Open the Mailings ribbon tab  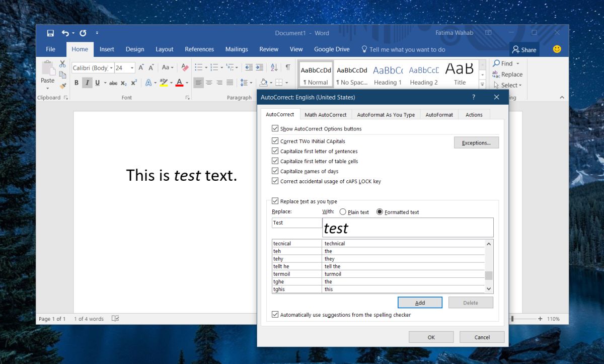point(236,49)
